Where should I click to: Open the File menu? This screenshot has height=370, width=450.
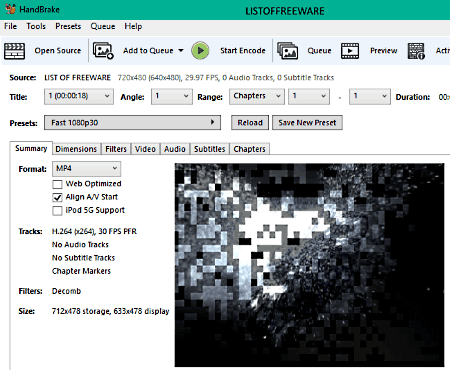tap(10, 26)
